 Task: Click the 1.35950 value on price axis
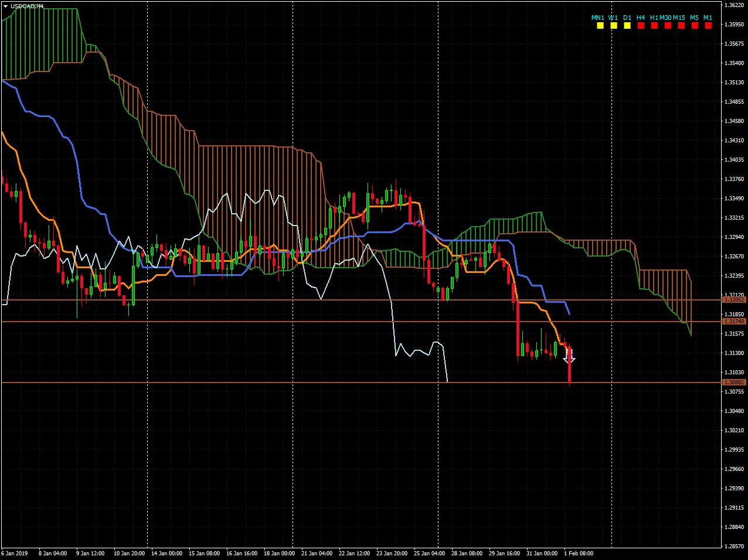pyautogui.click(x=735, y=25)
